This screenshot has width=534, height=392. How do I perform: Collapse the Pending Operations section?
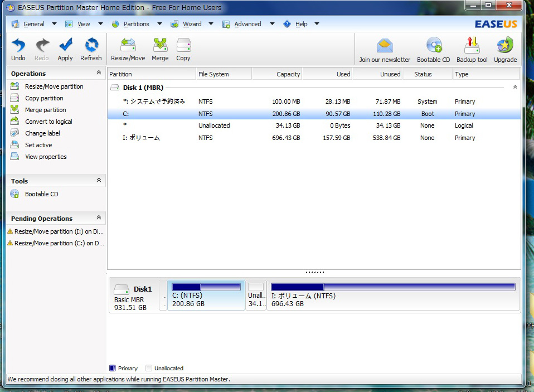pyautogui.click(x=99, y=218)
